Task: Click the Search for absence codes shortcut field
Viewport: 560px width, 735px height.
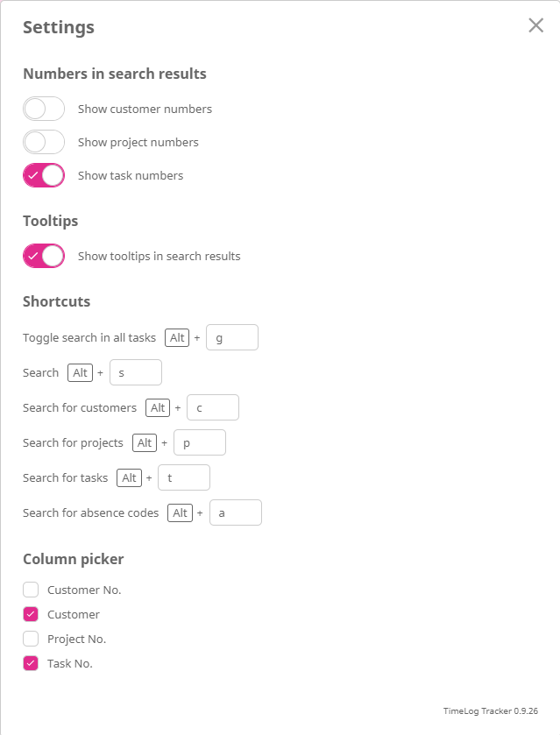Action: (x=236, y=512)
